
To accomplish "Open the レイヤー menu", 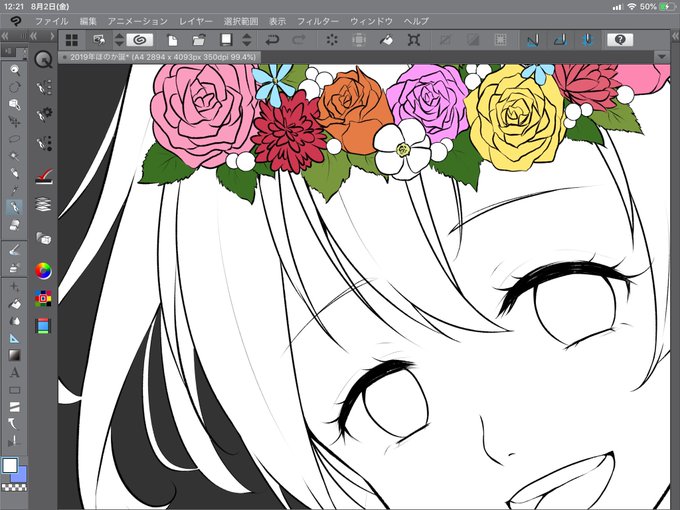I will (196, 21).
